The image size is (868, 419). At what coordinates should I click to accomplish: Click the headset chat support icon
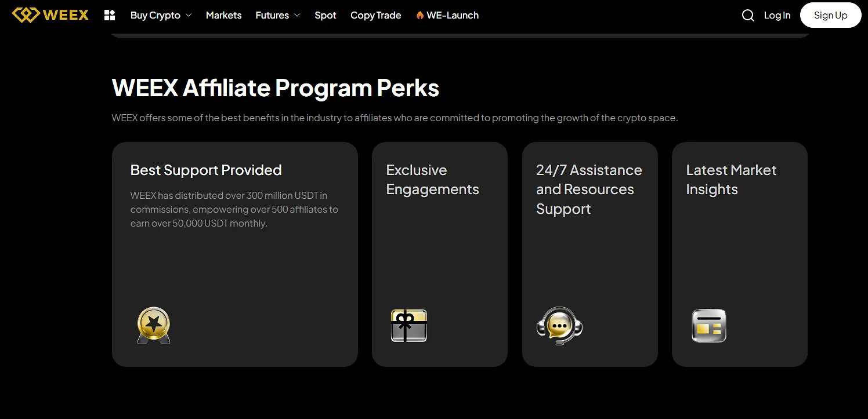point(559,326)
